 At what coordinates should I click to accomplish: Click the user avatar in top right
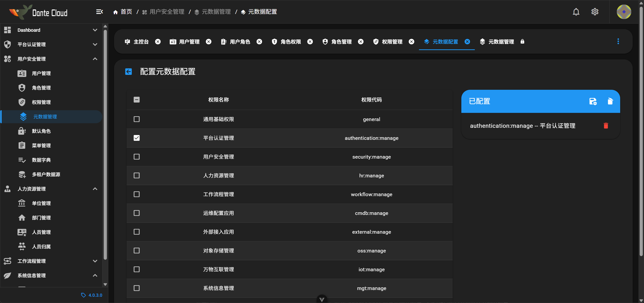(624, 12)
